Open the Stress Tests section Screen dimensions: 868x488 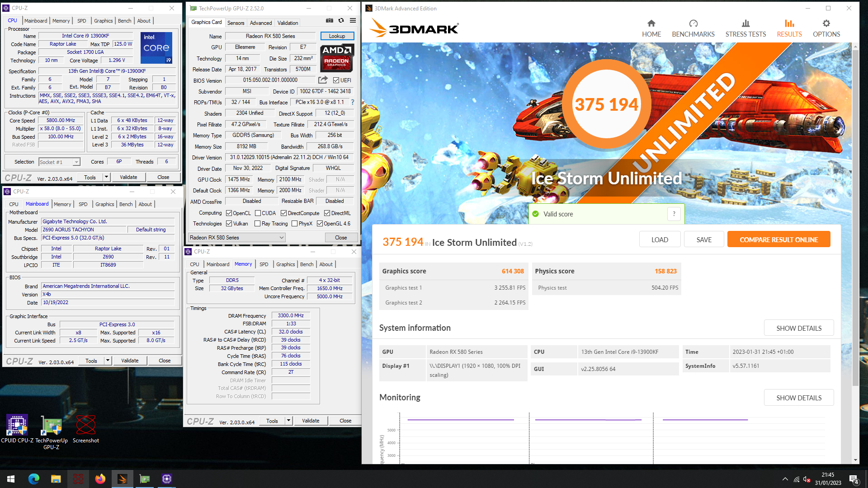pyautogui.click(x=745, y=28)
